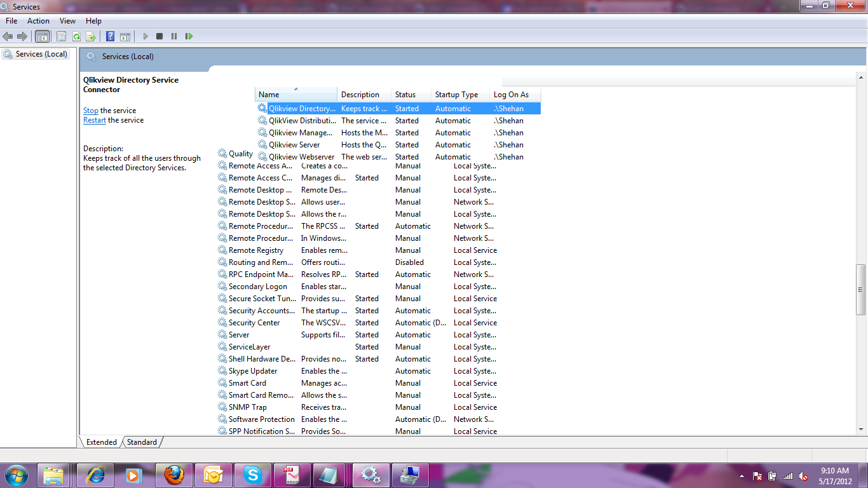This screenshot has height=488, width=868.
Task: Click the vertical scrollbar thumb
Action: 861,290
